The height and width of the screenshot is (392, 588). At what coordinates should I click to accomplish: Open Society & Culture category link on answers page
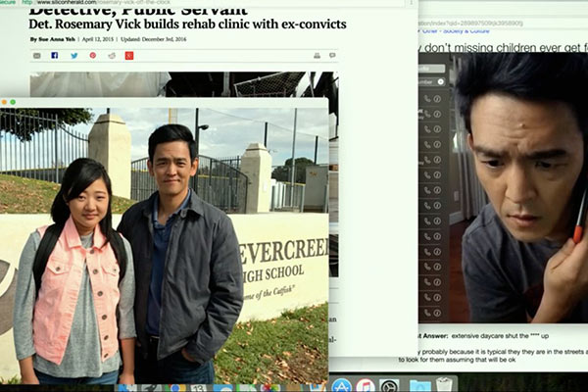(466, 31)
